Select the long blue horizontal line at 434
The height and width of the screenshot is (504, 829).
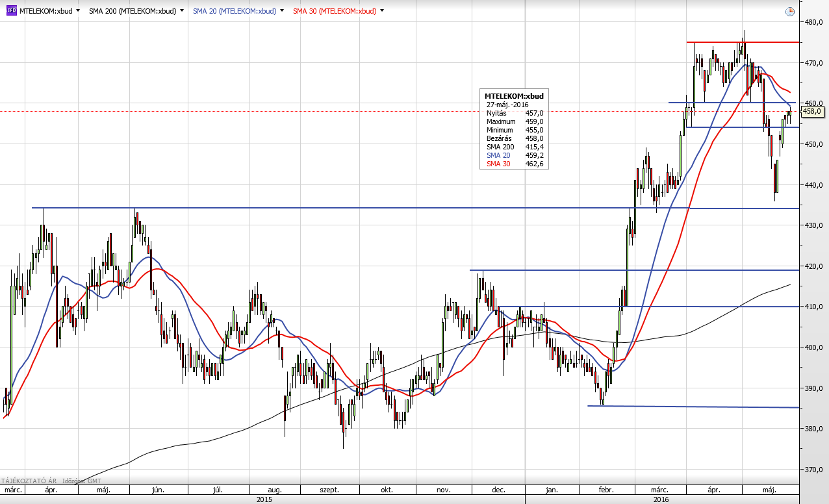point(416,208)
